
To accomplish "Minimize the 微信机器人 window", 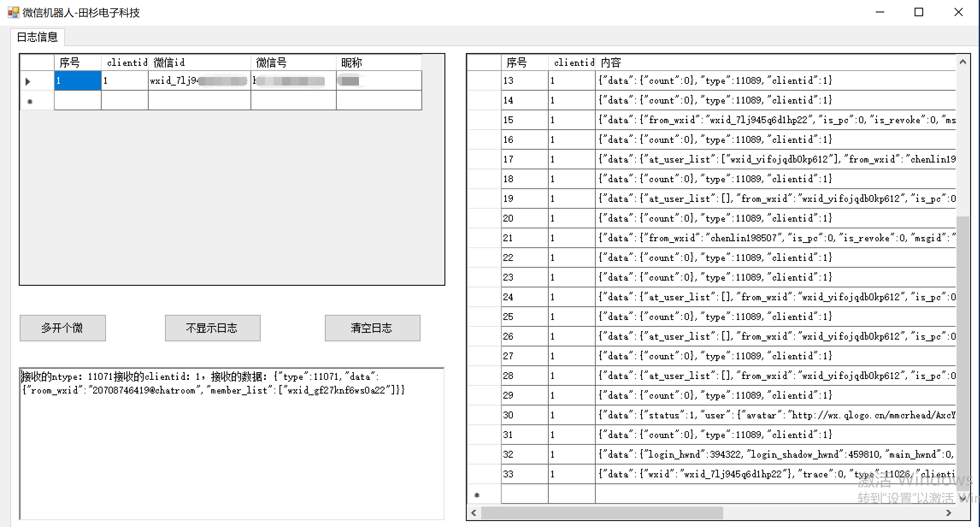I will pyautogui.click(x=880, y=12).
